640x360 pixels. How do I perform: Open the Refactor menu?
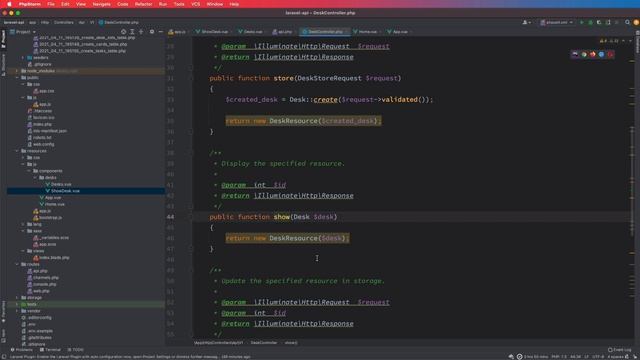pyautogui.click(x=143, y=4)
